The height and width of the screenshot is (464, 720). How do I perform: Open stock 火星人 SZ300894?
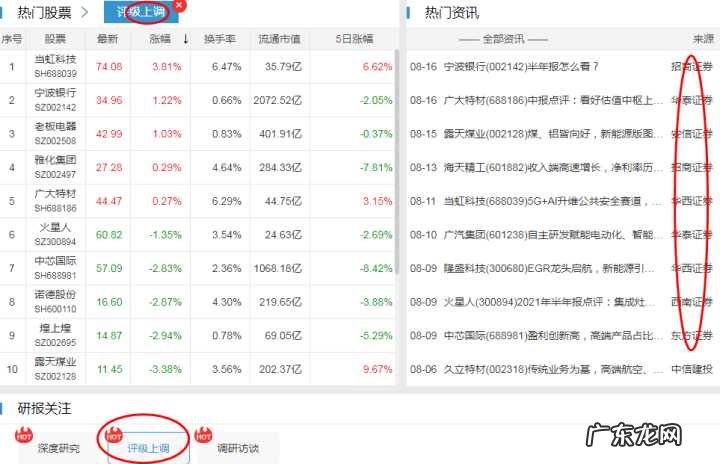point(56,234)
